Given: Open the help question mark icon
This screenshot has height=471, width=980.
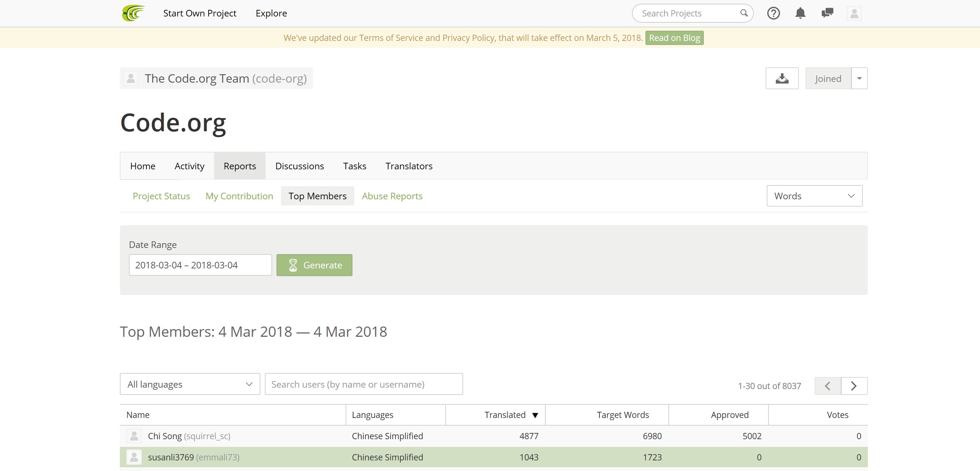Looking at the screenshot, I should click(x=773, y=13).
